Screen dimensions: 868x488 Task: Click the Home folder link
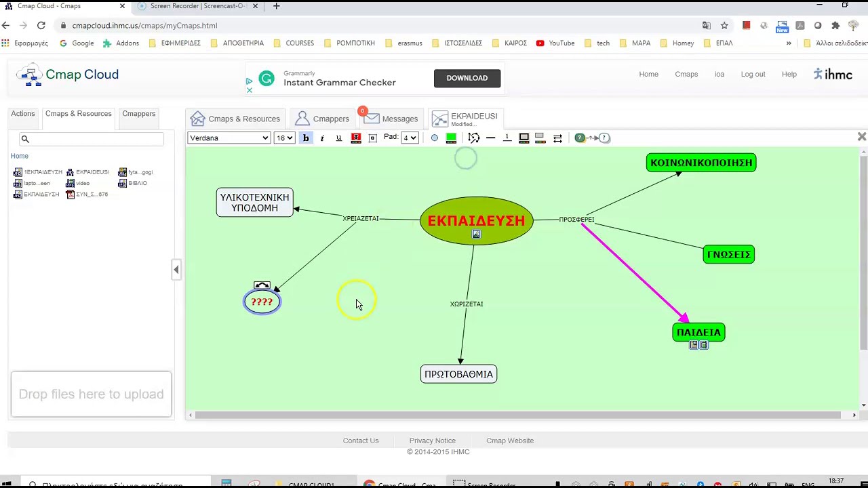[20, 156]
